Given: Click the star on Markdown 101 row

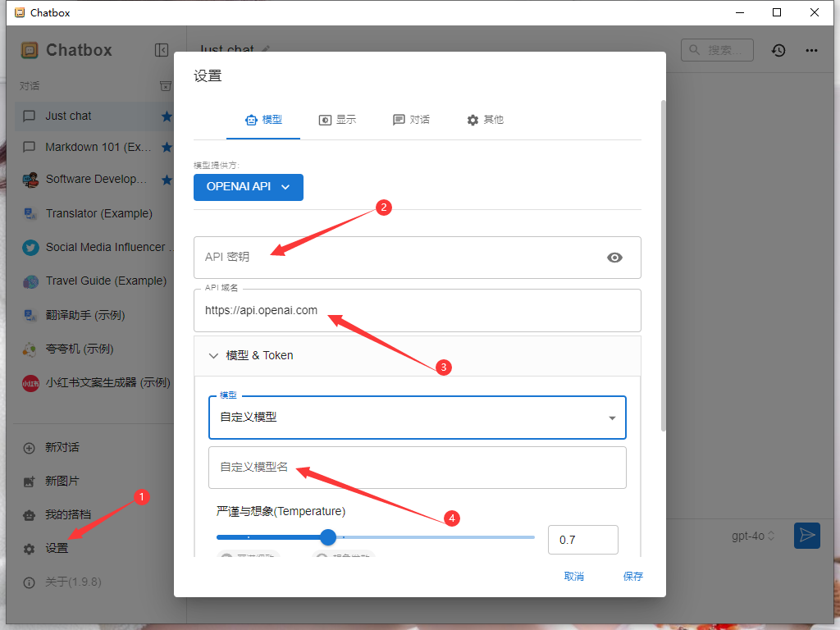Looking at the screenshot, I should click(x=167, y=147).
